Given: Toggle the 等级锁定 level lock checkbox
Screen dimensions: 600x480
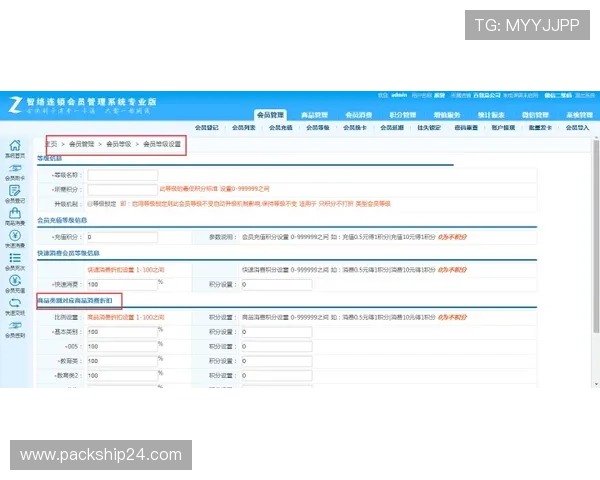Looking at the screenshot, I should pos(90,204).
